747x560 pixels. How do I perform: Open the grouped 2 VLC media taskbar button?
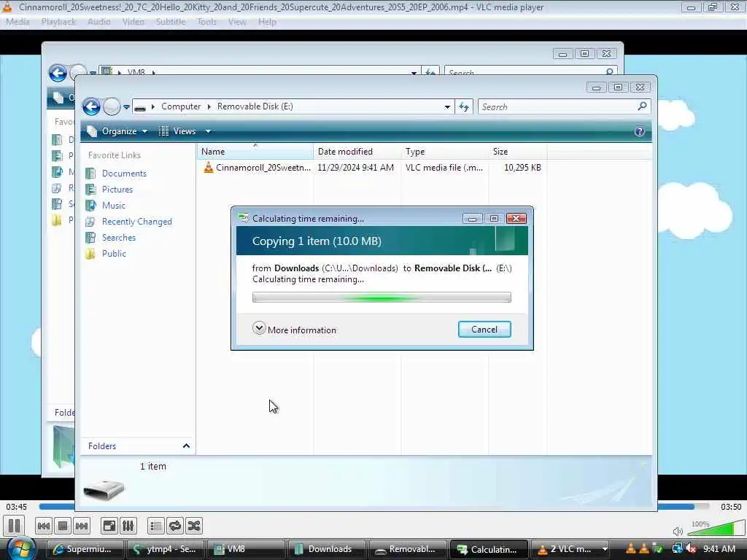pos(570,549)
